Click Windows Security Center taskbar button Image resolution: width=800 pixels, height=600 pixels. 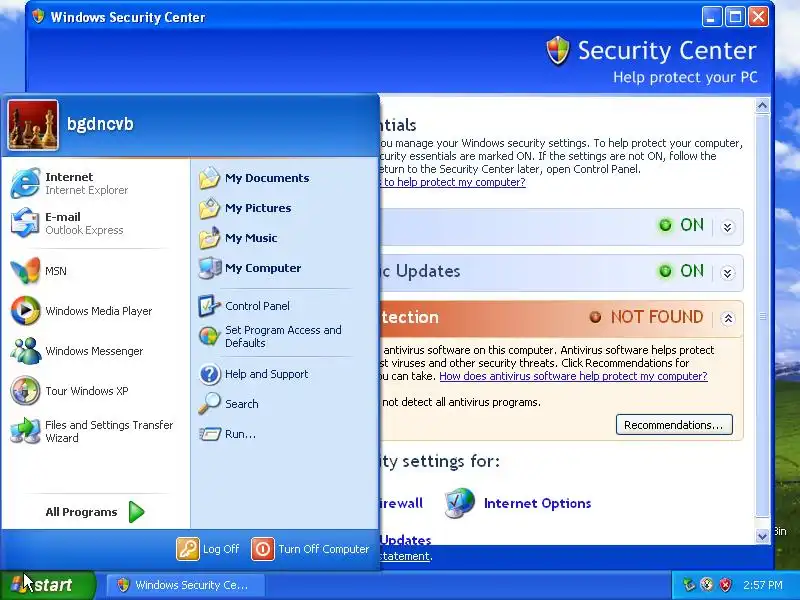pos(186,585)
